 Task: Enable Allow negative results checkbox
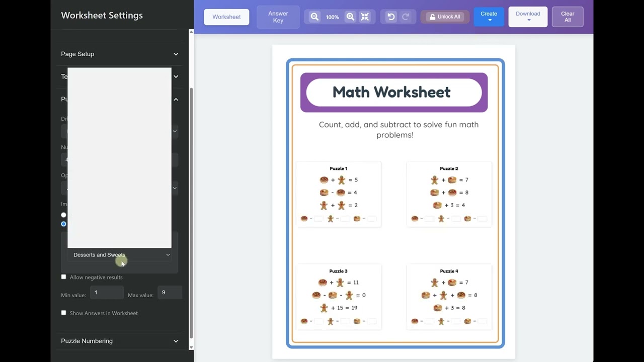click(x=63, y=277)
